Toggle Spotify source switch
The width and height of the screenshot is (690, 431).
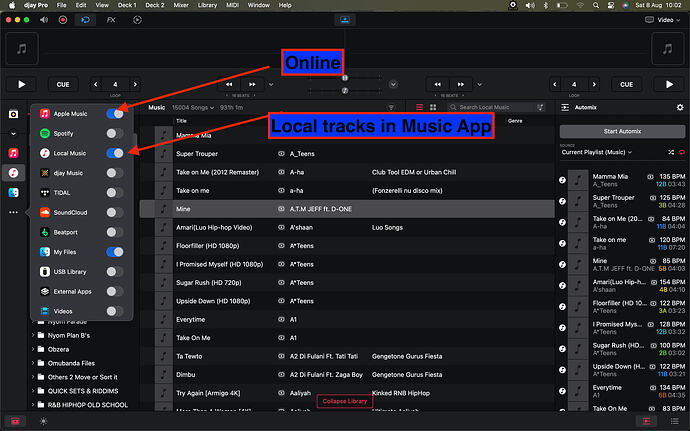[x=115, y=133]
